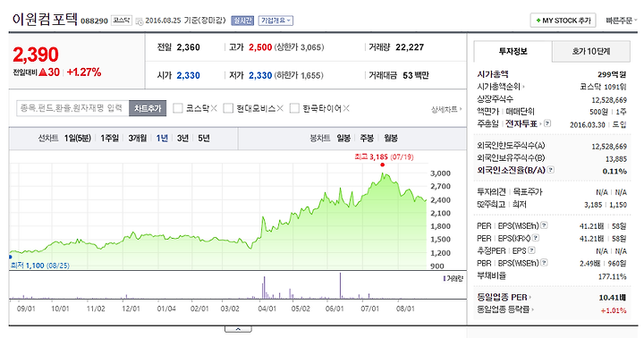
Task: Click the 실시간 badge button
Action: click(x=242, y=21)
